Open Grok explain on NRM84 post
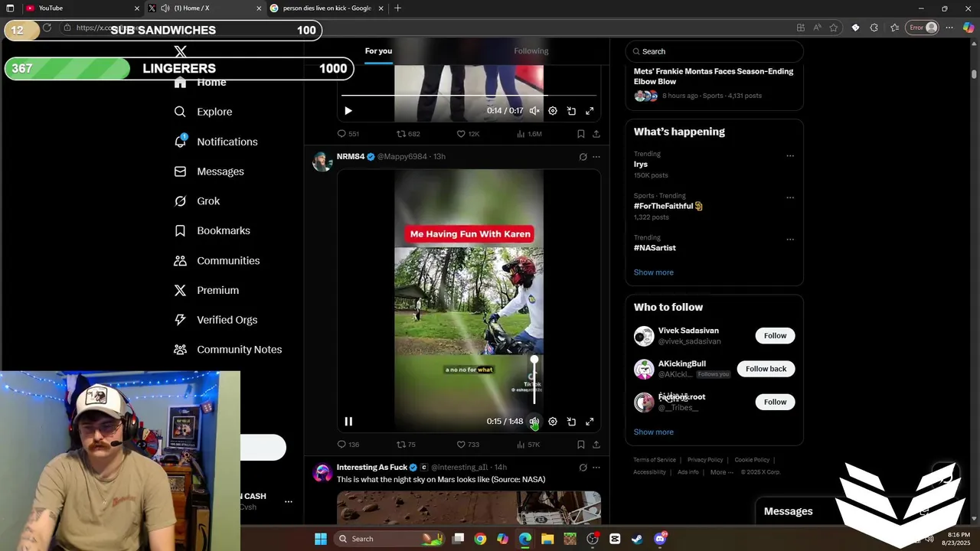The width and height of the screenshot is (980, 551). pyautogui.click(x=583, y=157)
